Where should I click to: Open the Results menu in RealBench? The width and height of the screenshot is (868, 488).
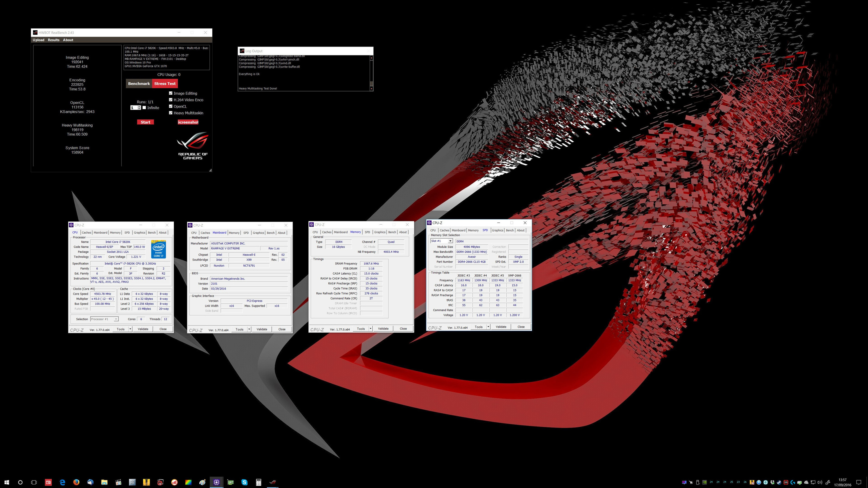(x=54, y=40)
